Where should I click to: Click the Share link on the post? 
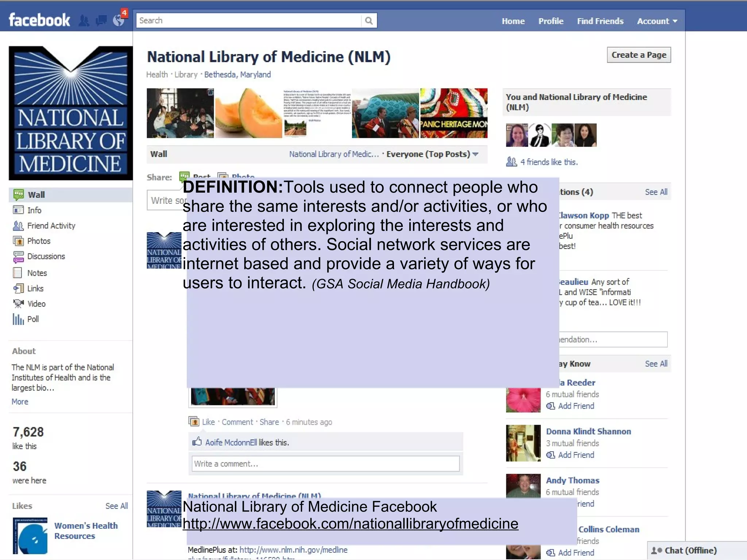point(269,422)
